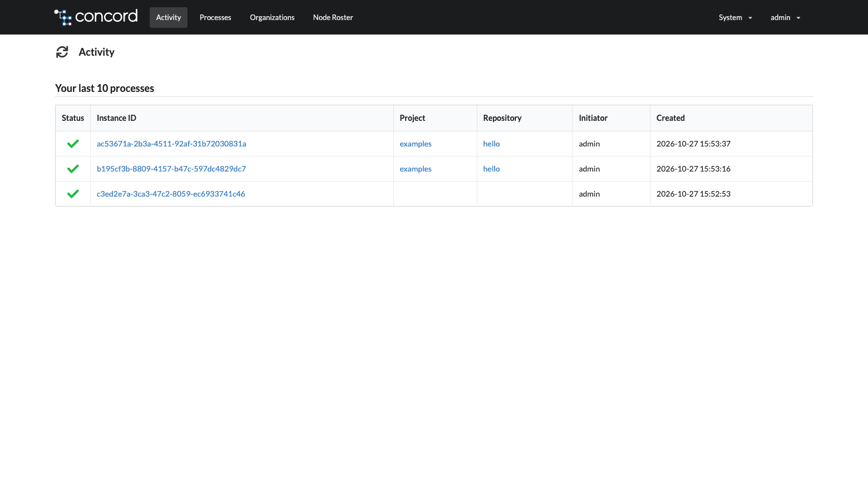Open the System dropdown menu
868x489 pixels.
coord(735,17)
